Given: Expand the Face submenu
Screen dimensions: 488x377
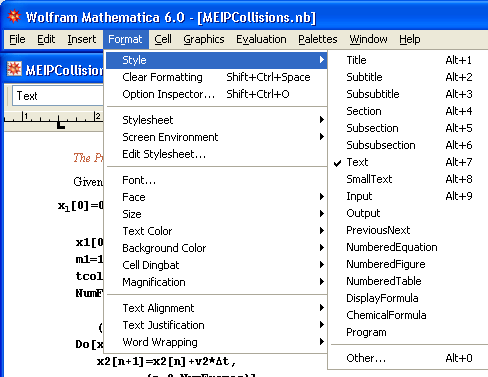Looking at the screenshot, I should pos(216,197).
